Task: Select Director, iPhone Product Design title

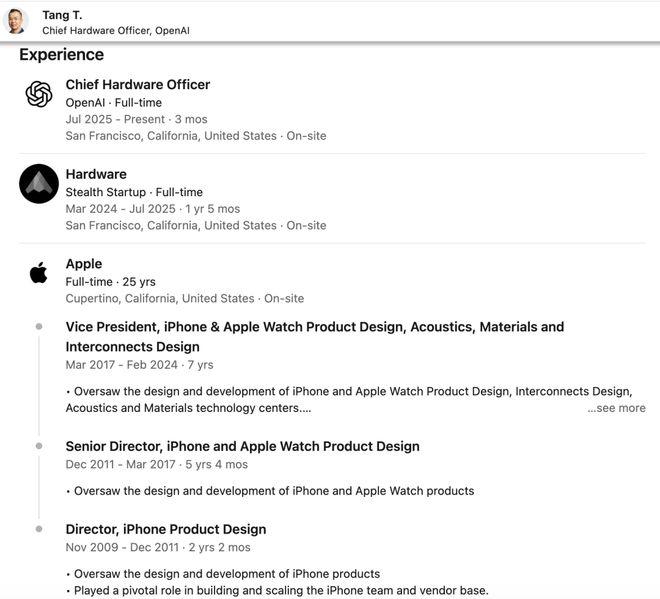Action: pyautogui.click(x=166, y=529)
